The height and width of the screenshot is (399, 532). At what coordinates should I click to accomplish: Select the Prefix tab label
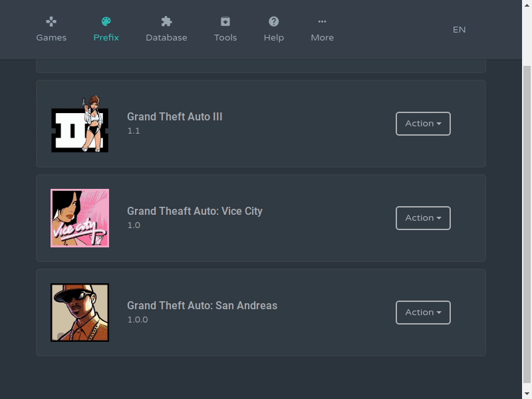(106, 38)
